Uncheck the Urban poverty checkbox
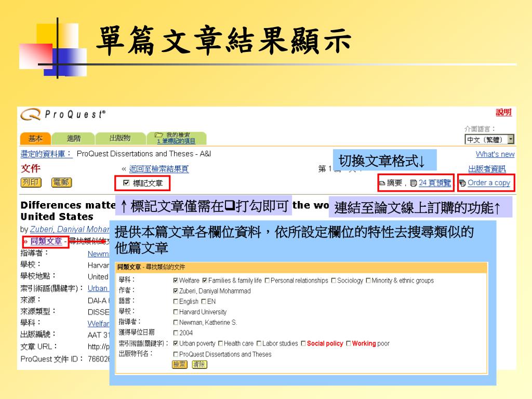The height and width of the screenshot is (399, 532). tap(176, 344)
